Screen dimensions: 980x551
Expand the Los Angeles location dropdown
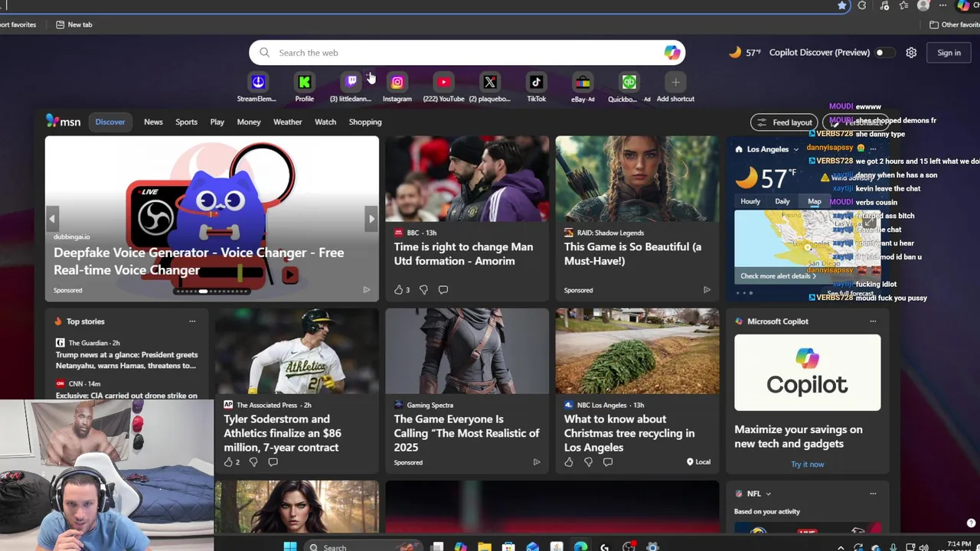tap(795, 150)
